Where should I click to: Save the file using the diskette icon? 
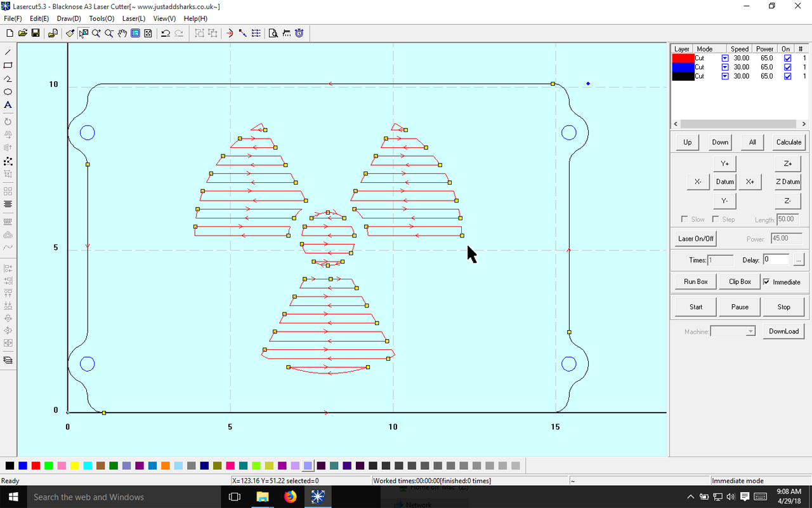(x=36, y=33)
